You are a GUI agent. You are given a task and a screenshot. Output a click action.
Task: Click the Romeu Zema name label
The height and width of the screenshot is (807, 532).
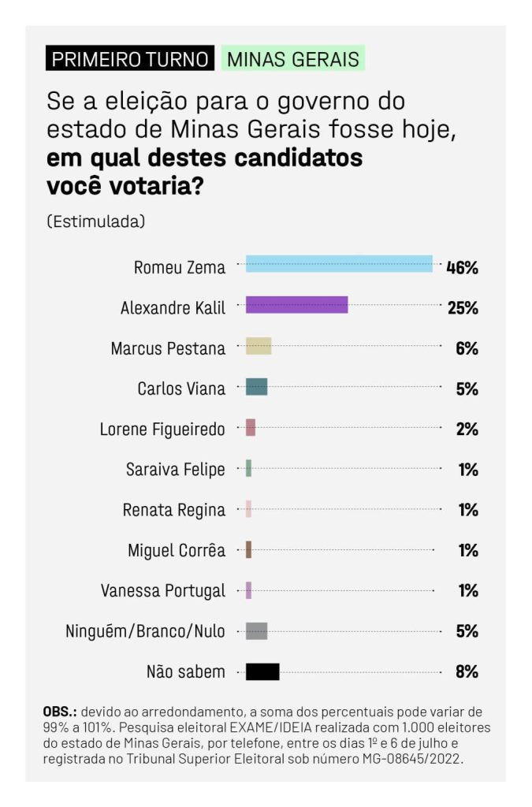[x=180, y=268]
